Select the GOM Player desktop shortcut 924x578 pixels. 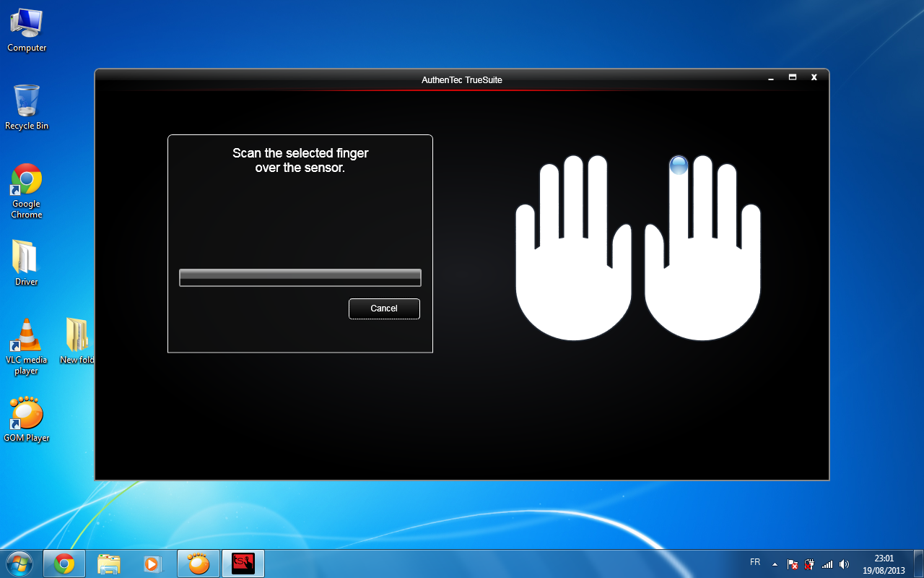point(27,419)
